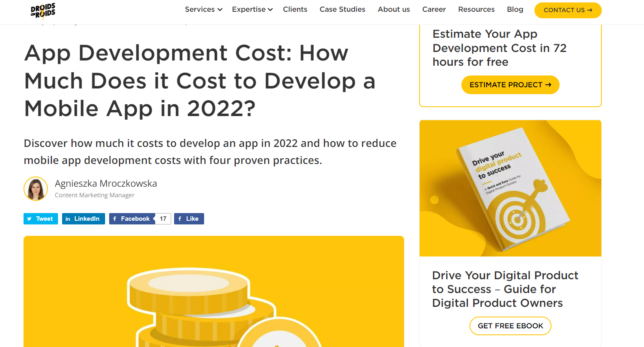
Task: Expand the Services dropdown menu
Action: click(x=203, y=9)
